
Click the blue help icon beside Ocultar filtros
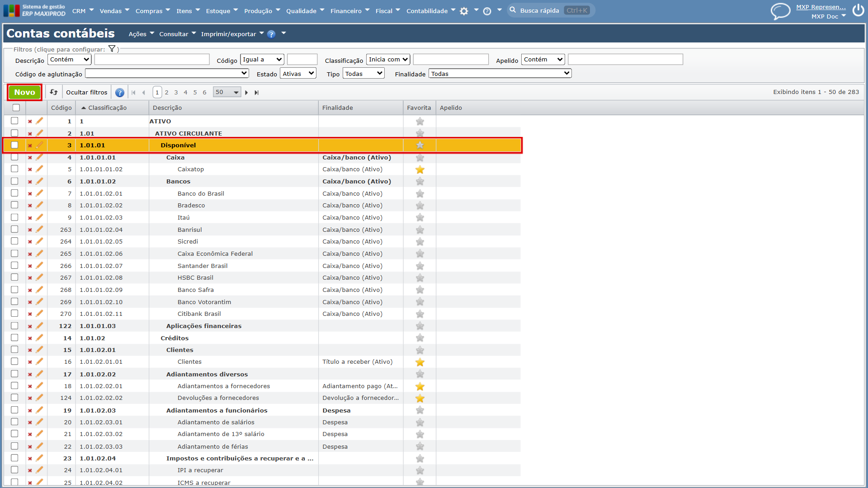pyautogui.click(x=119, y=93)
